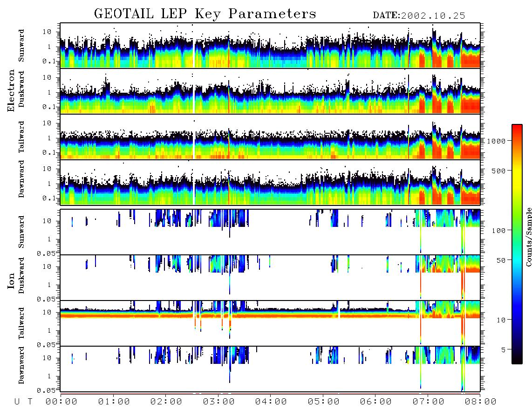This screenshot has height=410, width=532.
Task: Click the Ion Duskward spectrogram panel
Action: [270, 277]
